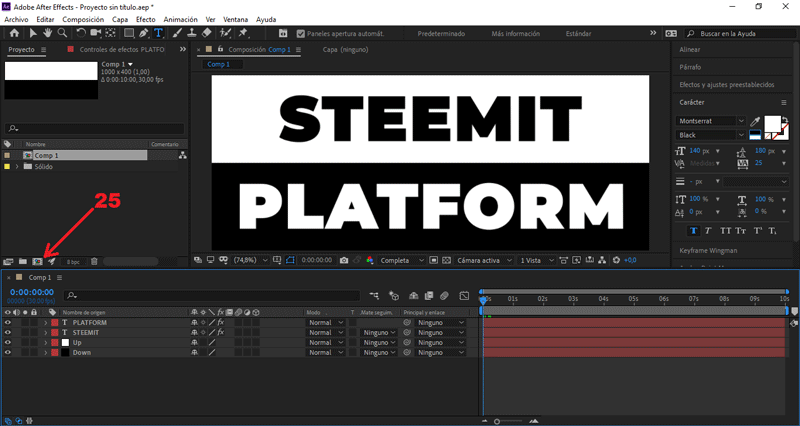The height and width of the screenshot is (426, 800).
Task: Open the Párrafo panel
Action: (x=690, y=67)
